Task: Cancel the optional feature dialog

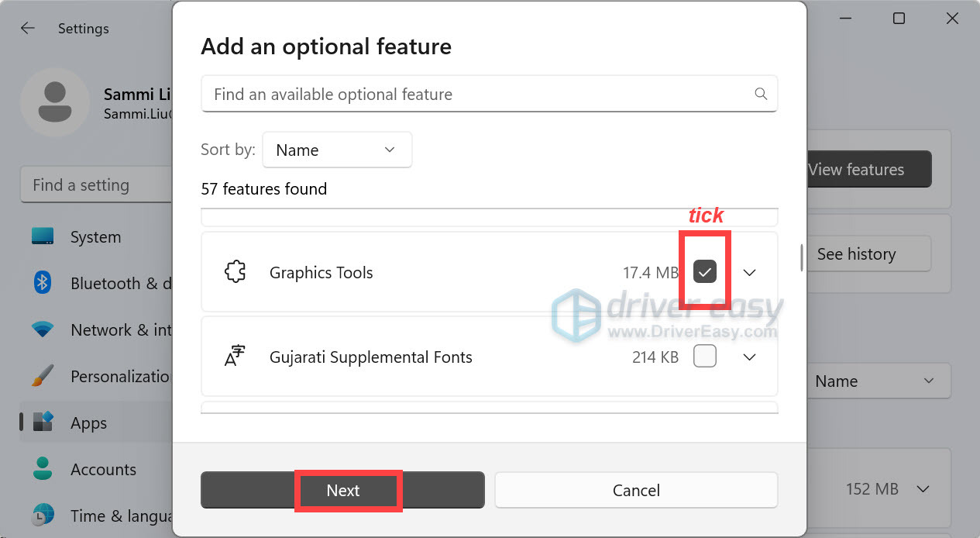Action: click(x=636, y=490)
